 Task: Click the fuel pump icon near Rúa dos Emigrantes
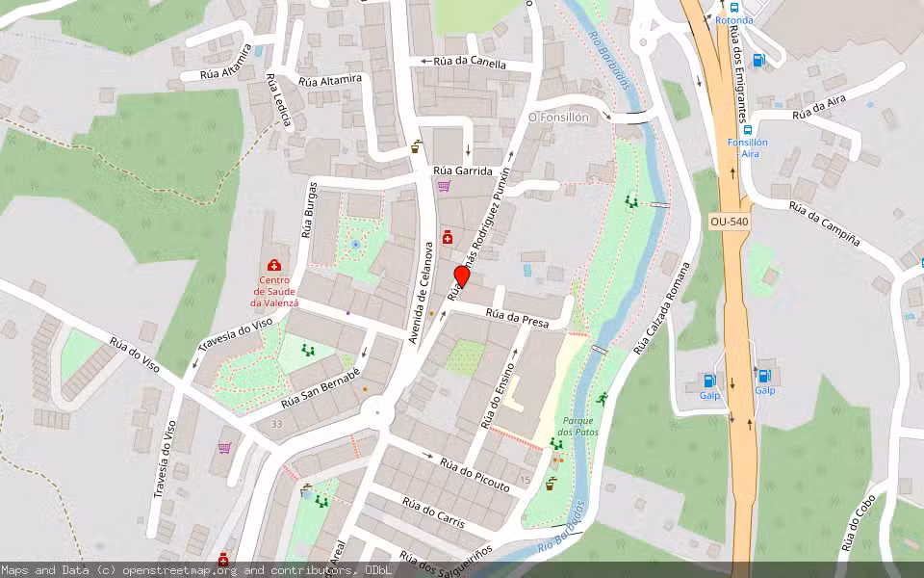point(759,60)
